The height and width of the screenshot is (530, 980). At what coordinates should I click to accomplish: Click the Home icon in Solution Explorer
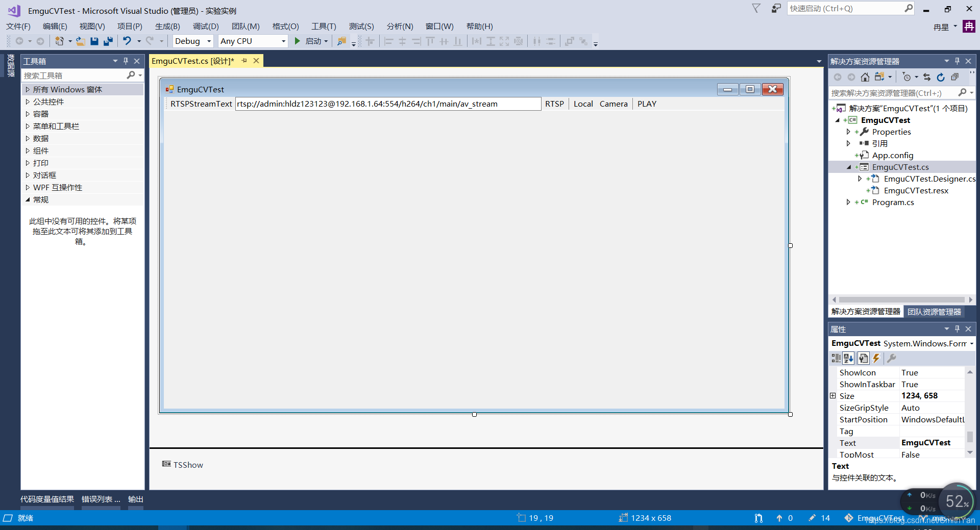(865, 77)
